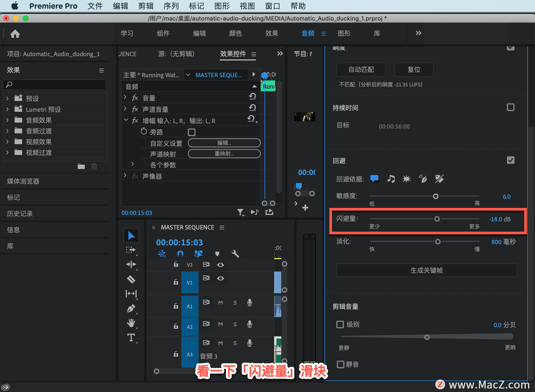Select the Razor tool

click(131, 279)
